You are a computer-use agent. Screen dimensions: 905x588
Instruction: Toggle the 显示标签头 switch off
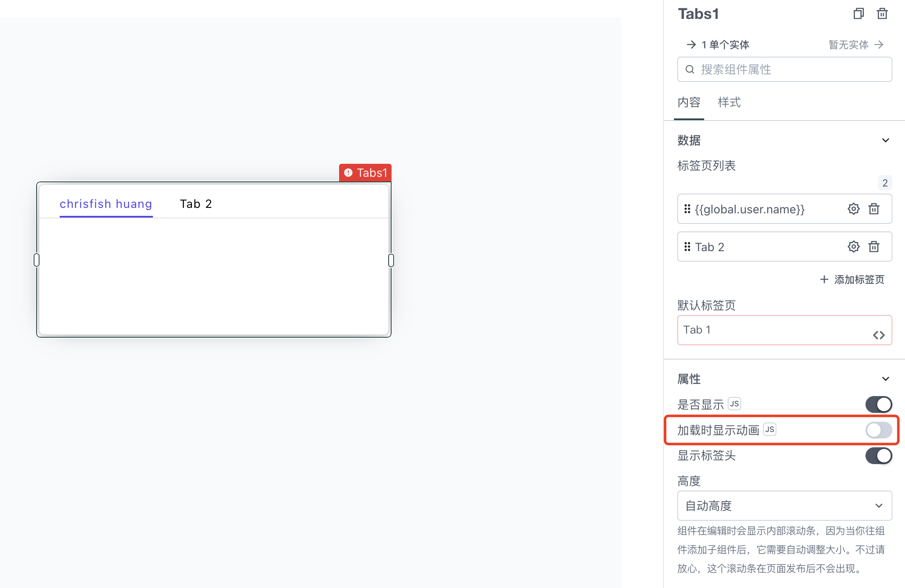click(x=879, y=456)
